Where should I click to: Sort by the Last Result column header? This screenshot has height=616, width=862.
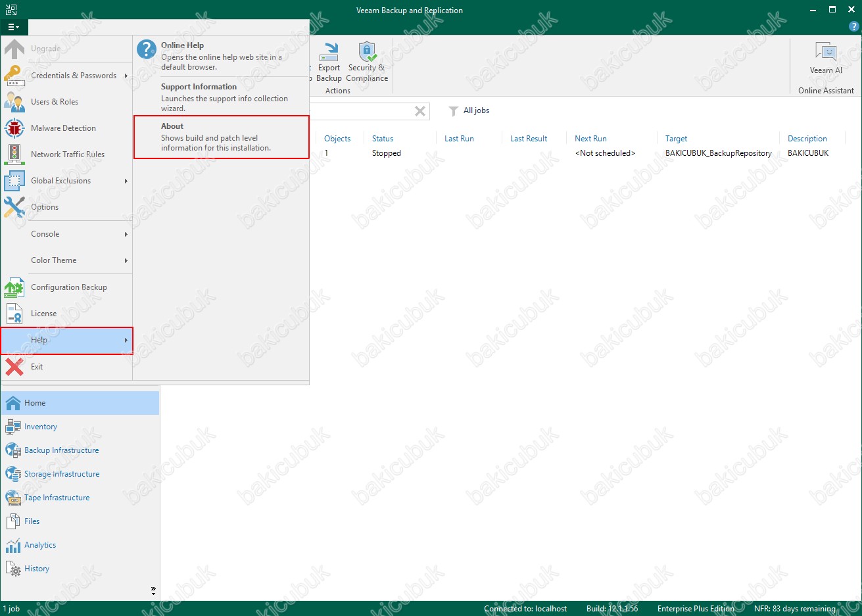[x=529, y=139]
